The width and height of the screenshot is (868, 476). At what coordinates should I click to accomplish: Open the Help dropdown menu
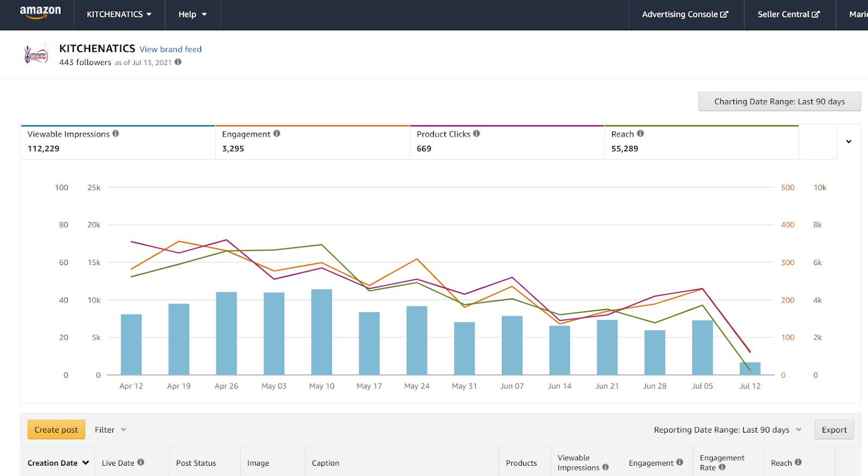point(193,15)
